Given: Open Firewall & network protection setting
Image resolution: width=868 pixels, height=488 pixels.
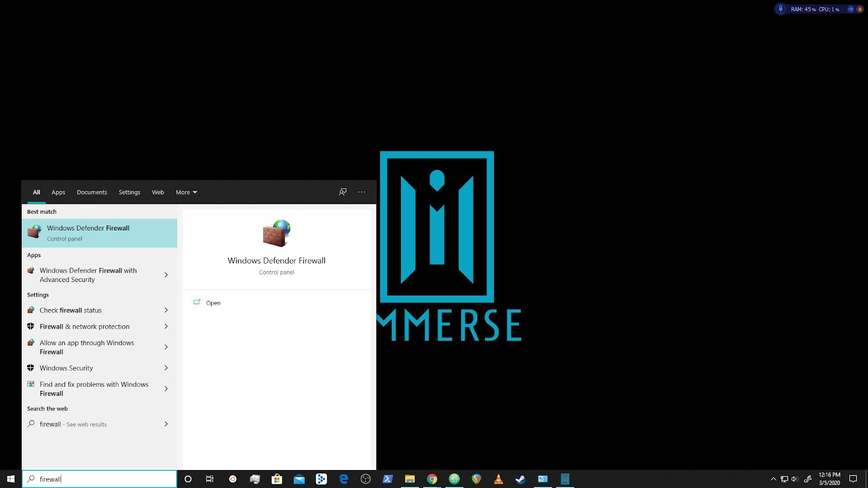Looking at the screenshot, I should [85, 326].
